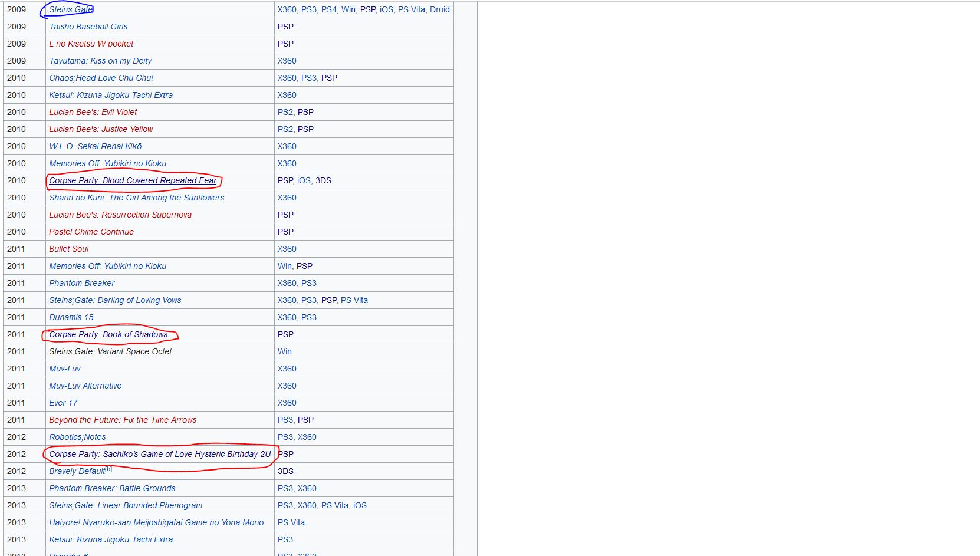Open W.L.O. Sekai Renai Kikō link
Screen dimensions: 980x556
pos(96,146)
